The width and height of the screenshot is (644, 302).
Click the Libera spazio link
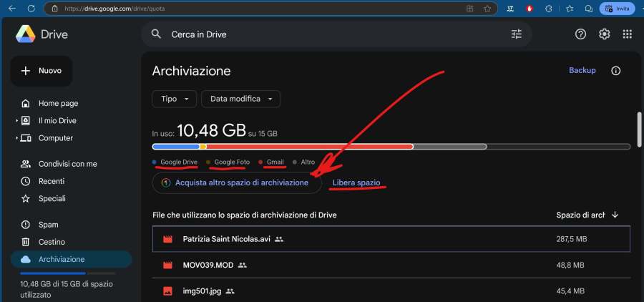click(x=356, y=183)
